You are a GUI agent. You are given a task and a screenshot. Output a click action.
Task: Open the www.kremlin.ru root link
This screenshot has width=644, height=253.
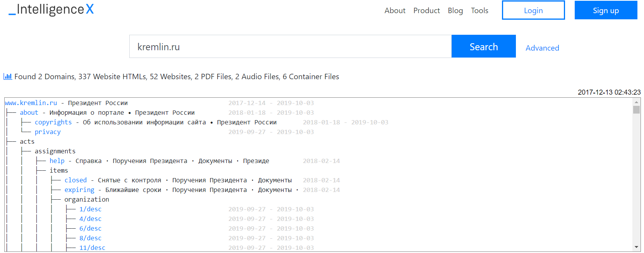pos(31,103)
